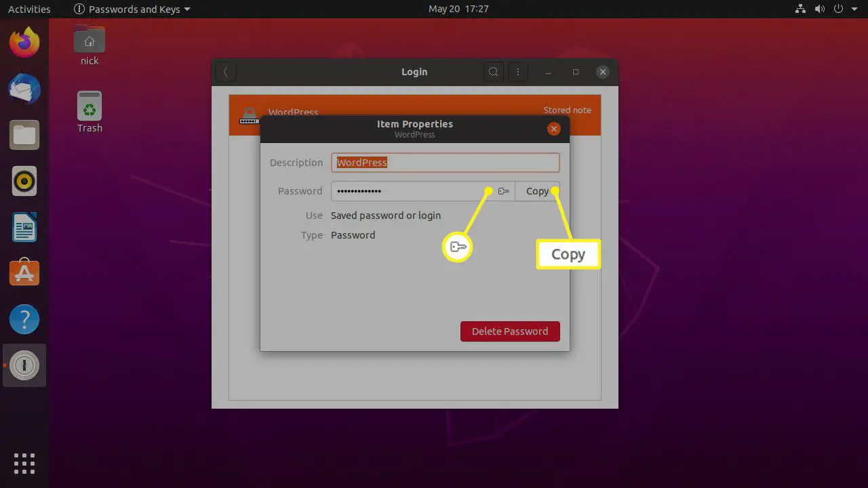Launch Thunderbird mail from dock
Viewport: 868px width, 488px height.
pos(24,89)
